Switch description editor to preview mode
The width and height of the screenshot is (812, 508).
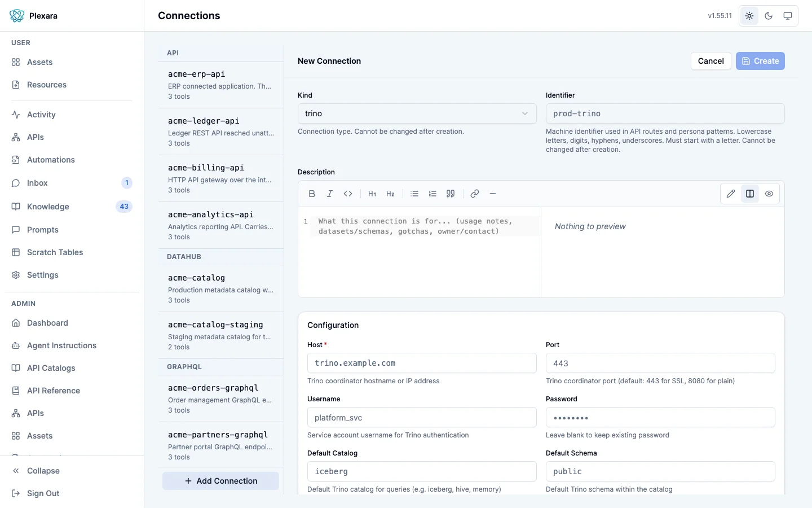pyautogui.click(x=769, y=194)
